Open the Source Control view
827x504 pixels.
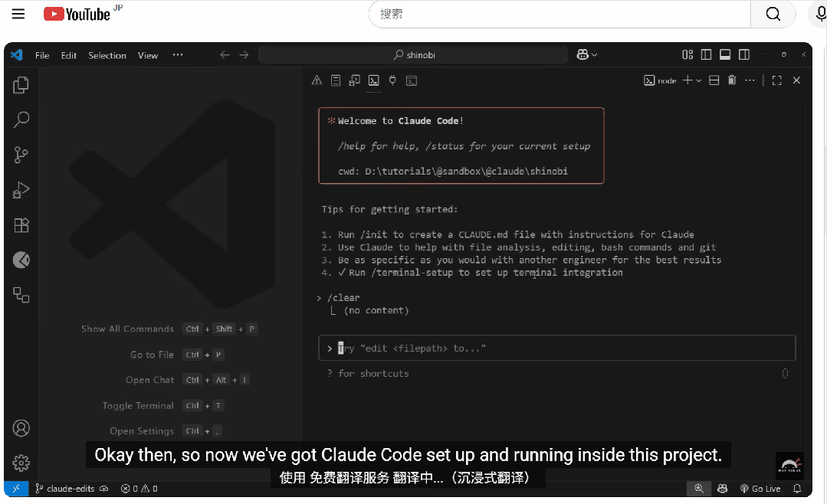pos(21,155)
